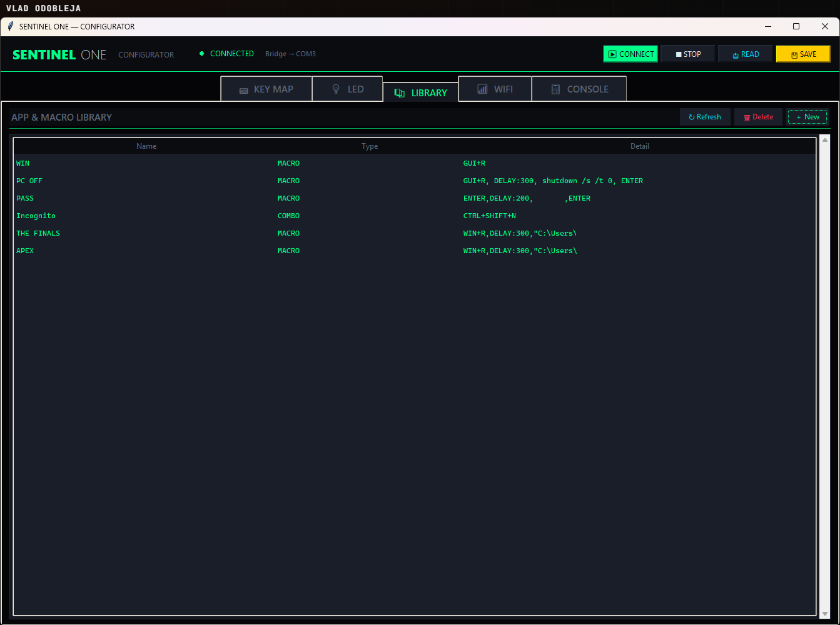Switch to the LED tab
Screen dimensions: 840x625
(347, 89)
